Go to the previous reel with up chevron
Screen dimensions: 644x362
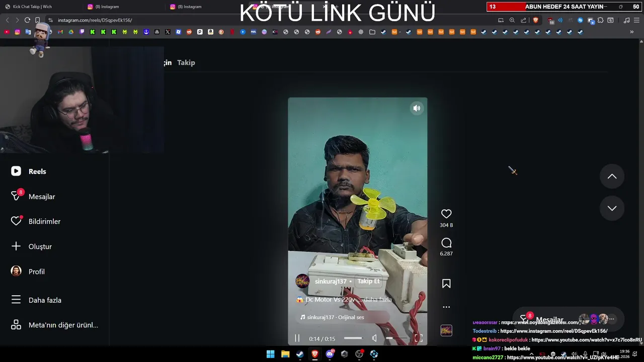pyautogui.click(x=612, y=176)
